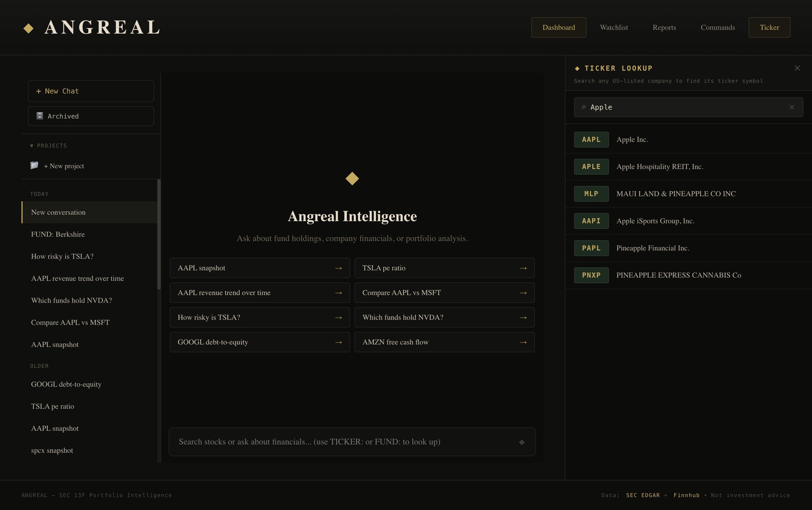Click the Angreal diamond logo icon
The image size is (812, 510).
pyautogui.click(x=28, y=28)
